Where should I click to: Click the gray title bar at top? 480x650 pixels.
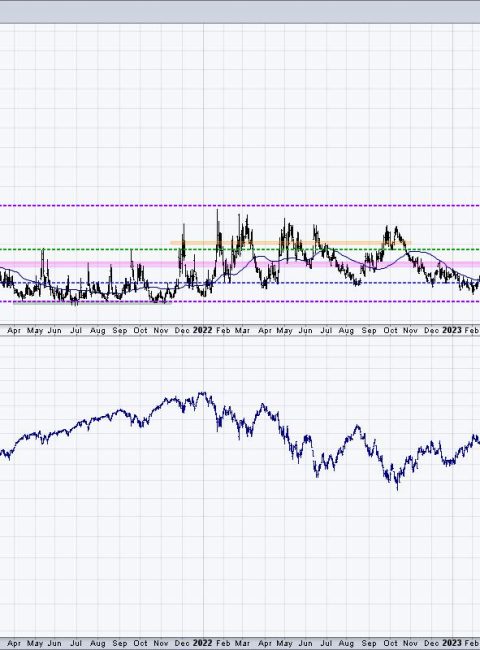point(240,12)
